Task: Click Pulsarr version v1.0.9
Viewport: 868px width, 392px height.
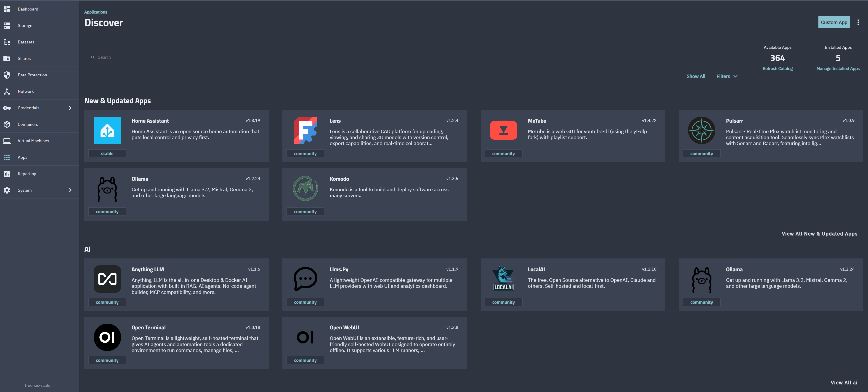Action: click(848, 121)
